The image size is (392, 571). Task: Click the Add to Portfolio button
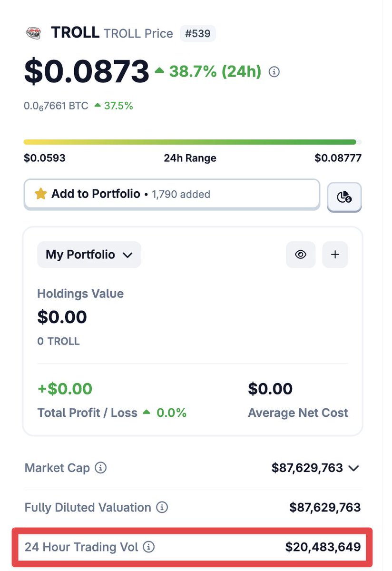click(x=172, y=194)
